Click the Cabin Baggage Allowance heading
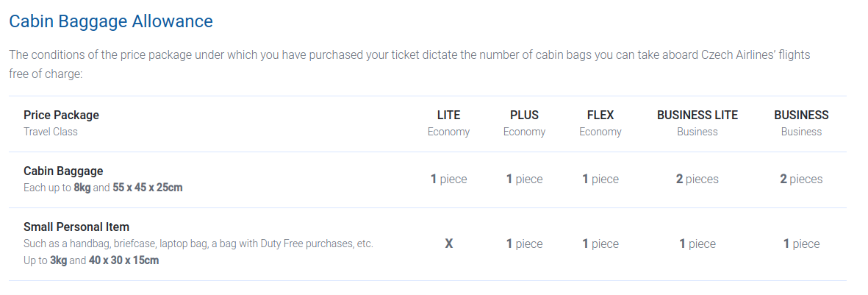 (x=111, y=21)
